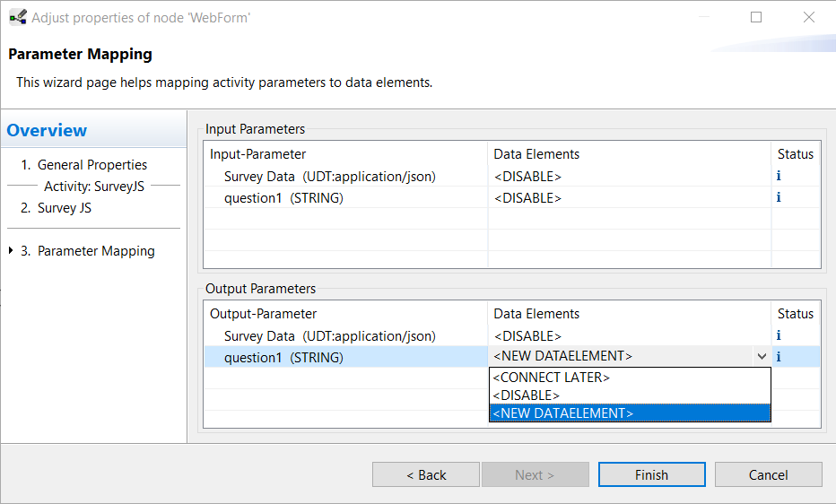This screenshot has height=504, width=836.
Task: Cancel the Parameter Mapping wizard
Action: [x=769, y=474]
